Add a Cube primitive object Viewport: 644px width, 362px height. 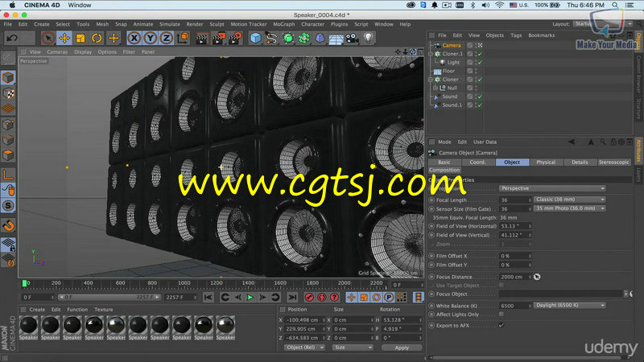tap(255, 38)
